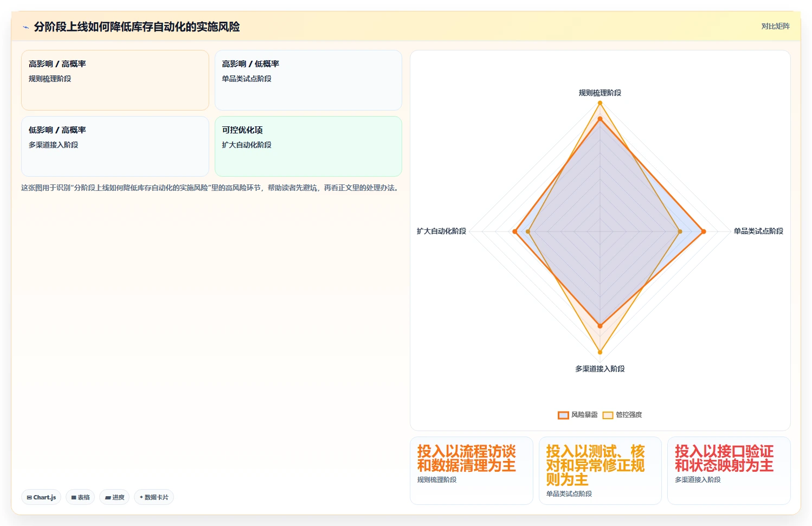Open the 投入以测试、核对和异常修正规则为主 card
The width and height of the screenshot is (812, 526).
(x=600, y=471)
